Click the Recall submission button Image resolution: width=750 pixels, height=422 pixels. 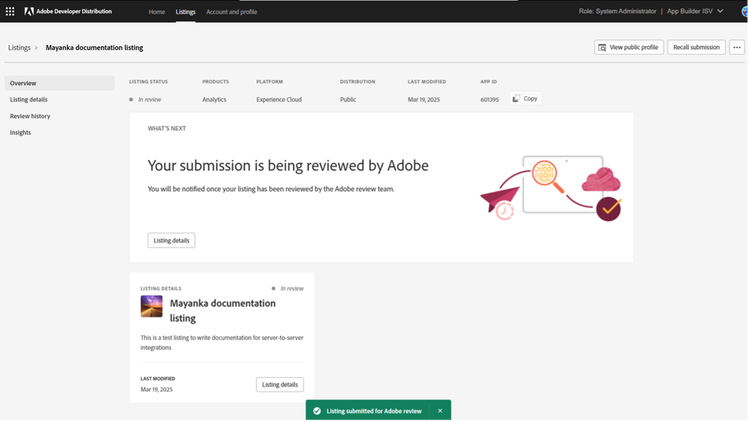[x=696, y=47]
